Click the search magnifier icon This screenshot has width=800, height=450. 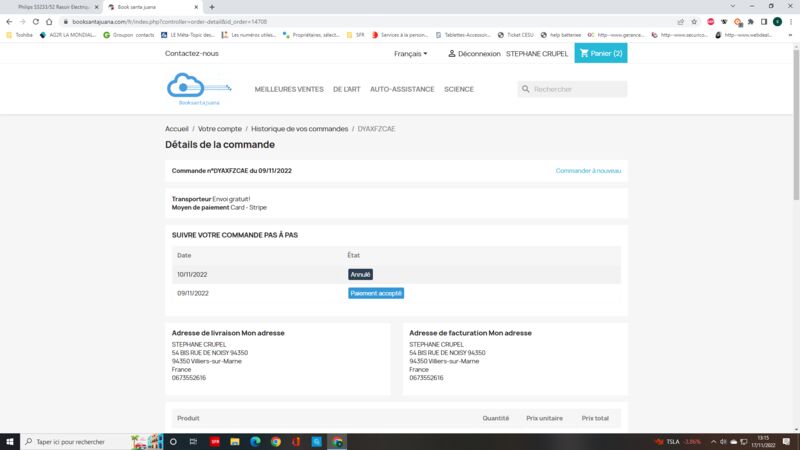pyautogui.click(x=526, y=89)
